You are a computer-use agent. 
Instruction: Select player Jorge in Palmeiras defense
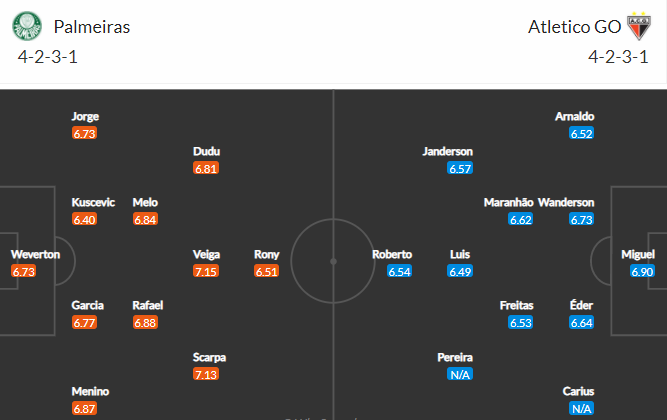point(85,116)
